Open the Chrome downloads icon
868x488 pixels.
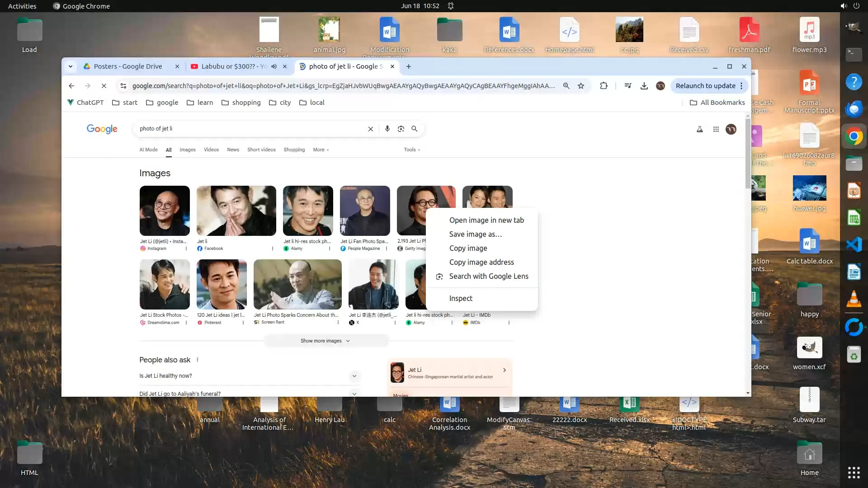tap(644, 86)
